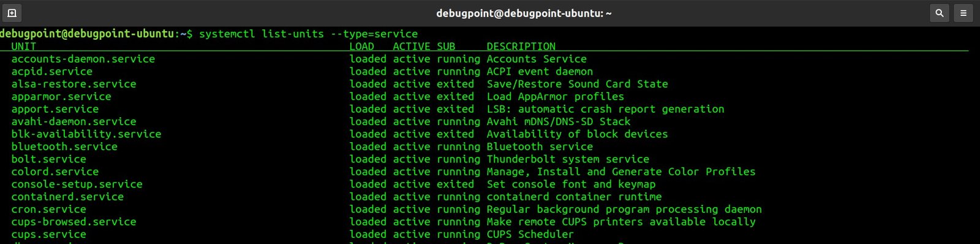Screen dimensions: 980x244
Task: Click the DESCRIPTION column header
Action: 521,46
